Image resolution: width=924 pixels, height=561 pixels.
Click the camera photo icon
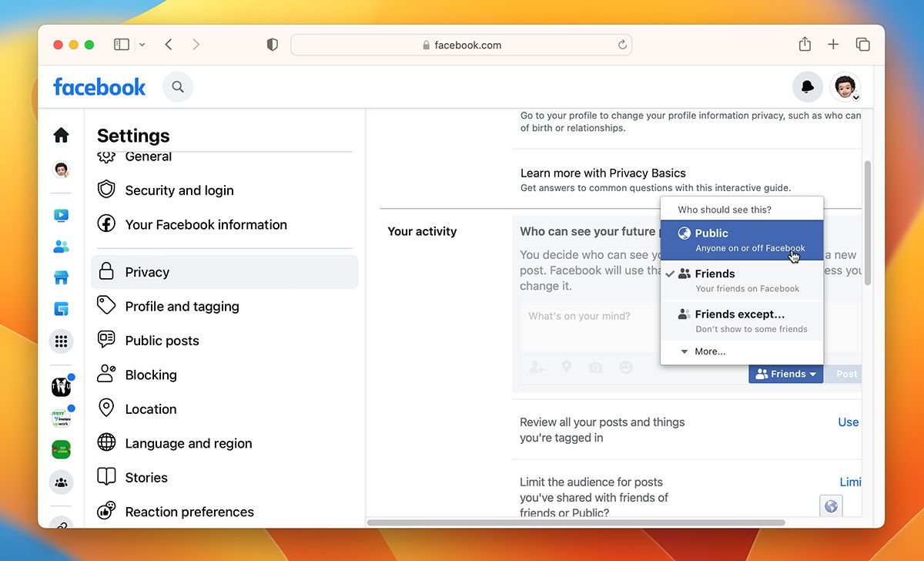[x=595, y=368]
